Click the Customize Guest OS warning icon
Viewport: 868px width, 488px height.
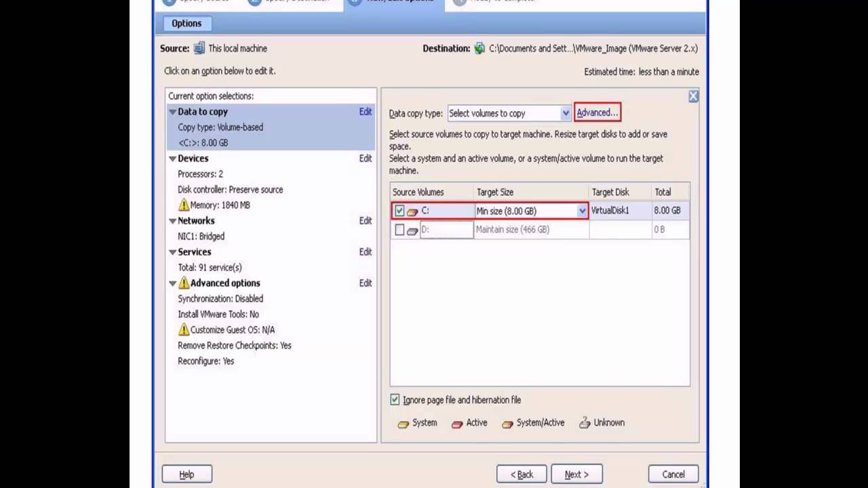[184, 329]
